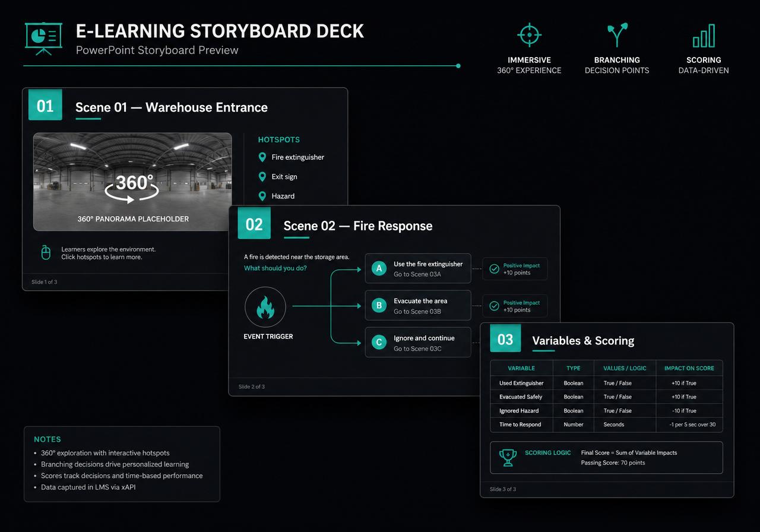Viewport: 760px width, 532px height.
Task: Click the EVENT TRIGGER label
Action: [268, 337]
